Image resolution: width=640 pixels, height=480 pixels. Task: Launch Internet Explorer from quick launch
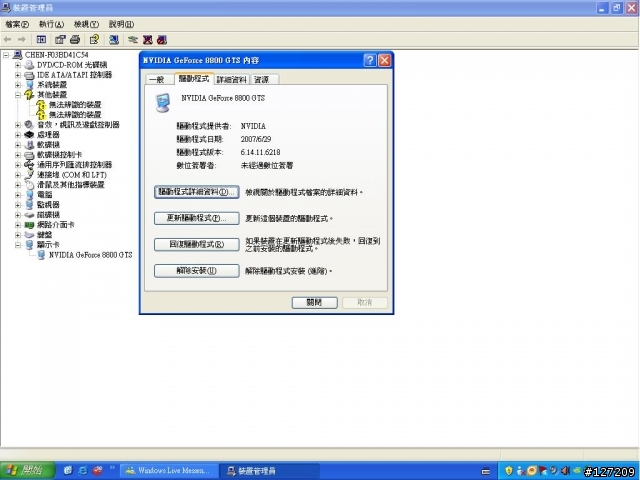(83, 471)
